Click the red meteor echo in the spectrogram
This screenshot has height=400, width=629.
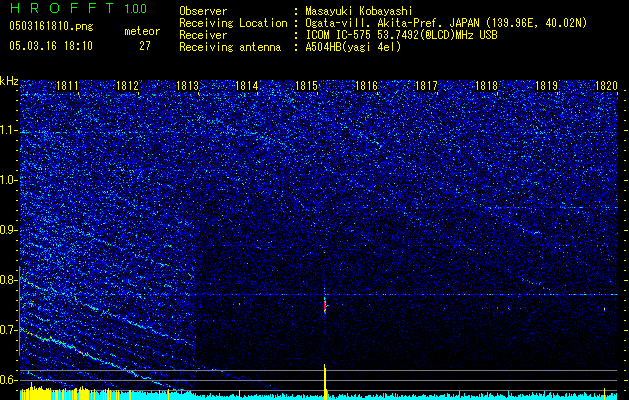325,307
